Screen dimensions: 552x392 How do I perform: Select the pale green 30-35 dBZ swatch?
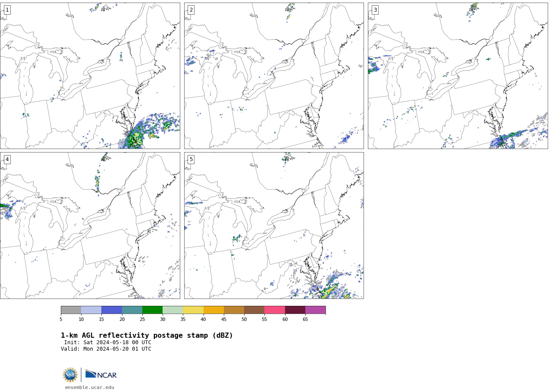(173, 310)
